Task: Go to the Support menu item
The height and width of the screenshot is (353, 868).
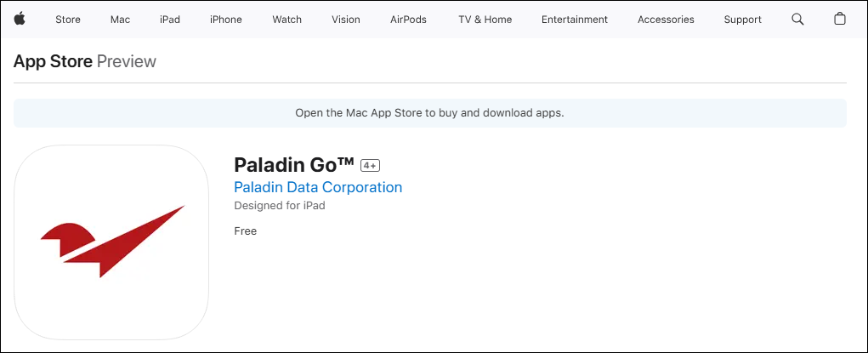Action: [742, 20]
